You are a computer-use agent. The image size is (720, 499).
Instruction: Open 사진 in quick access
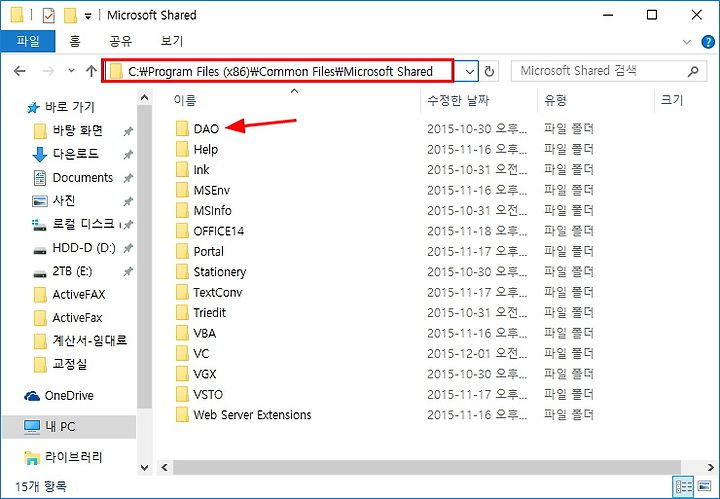(x=63, y=201)
